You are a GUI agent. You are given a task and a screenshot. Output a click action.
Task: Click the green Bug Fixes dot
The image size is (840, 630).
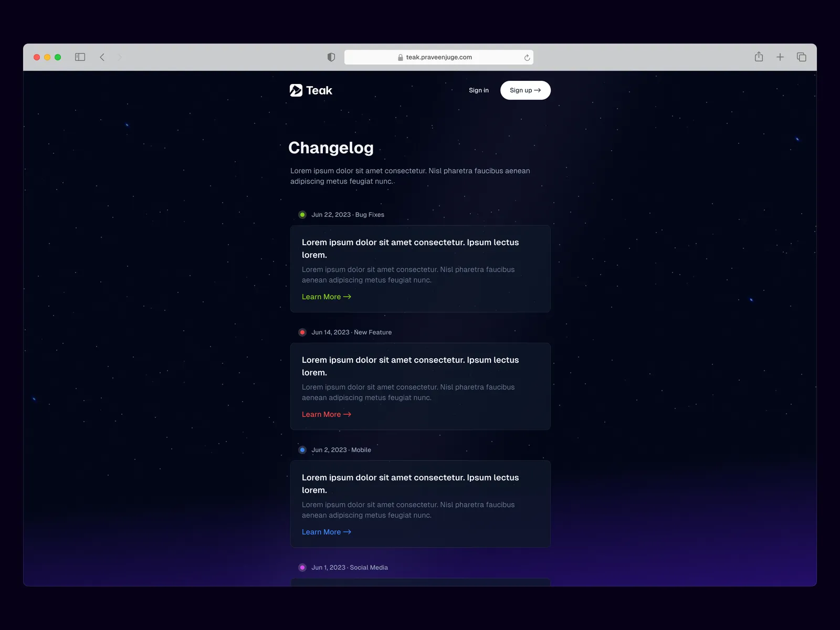tap(302, 215)
